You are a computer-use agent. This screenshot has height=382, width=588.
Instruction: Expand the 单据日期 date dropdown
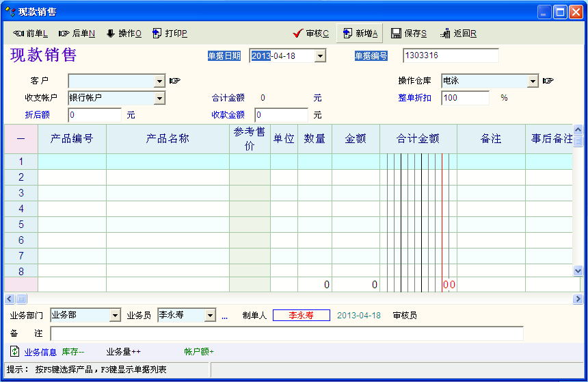(320, 56)
